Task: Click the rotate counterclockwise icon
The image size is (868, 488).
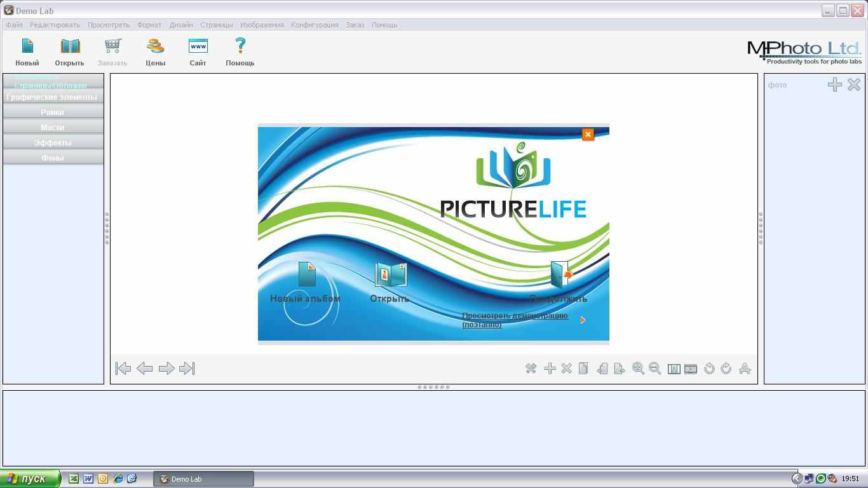Action: pyautogui.click(x=710, y=369)
